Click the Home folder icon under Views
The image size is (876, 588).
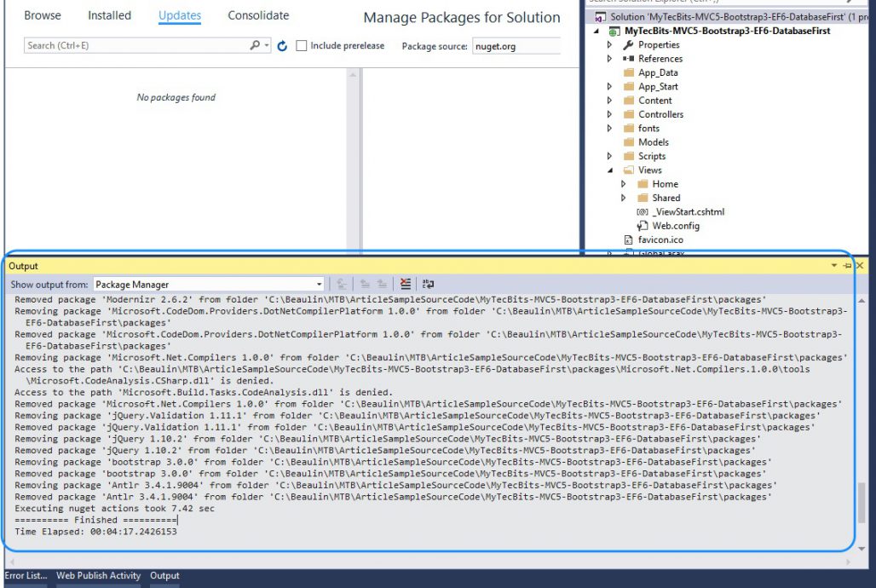pos(643,184)
